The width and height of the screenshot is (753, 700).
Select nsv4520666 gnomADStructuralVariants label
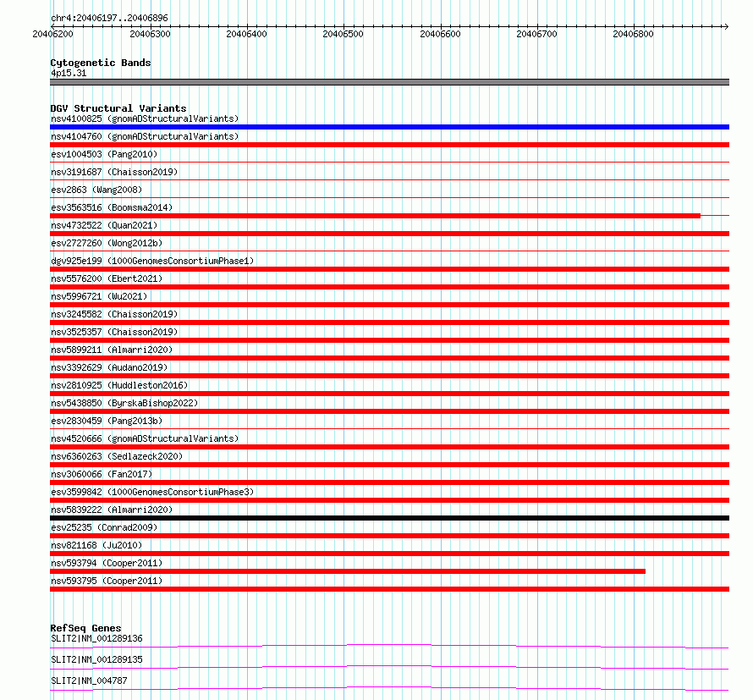pyautogui.click(x=145, y=438)
